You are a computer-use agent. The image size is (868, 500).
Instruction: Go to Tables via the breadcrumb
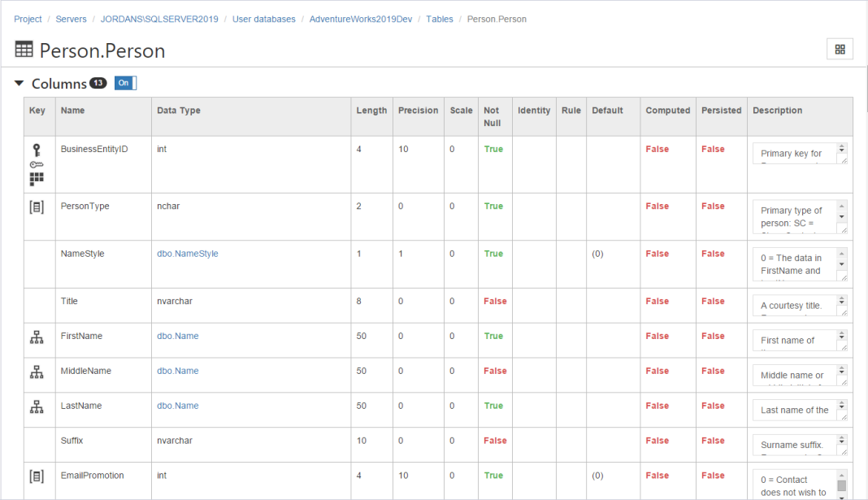click(439, 19)
